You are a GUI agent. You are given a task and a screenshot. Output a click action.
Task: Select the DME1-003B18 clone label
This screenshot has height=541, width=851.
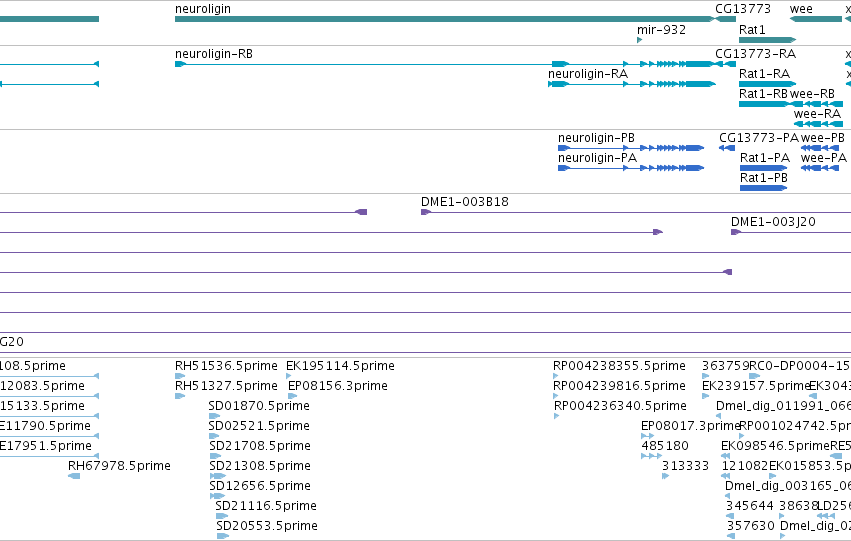(x=465, y=202)
